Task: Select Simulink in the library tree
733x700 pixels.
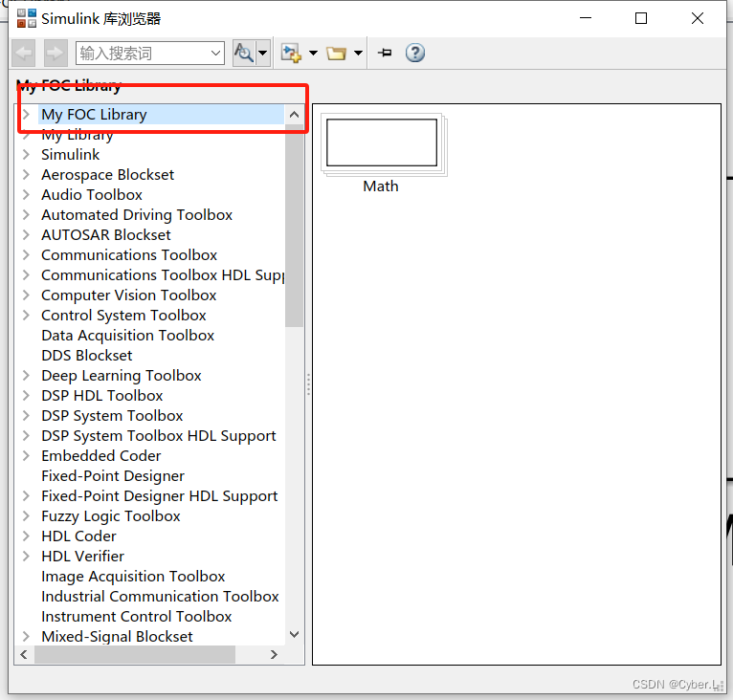Action: [71, 155]
